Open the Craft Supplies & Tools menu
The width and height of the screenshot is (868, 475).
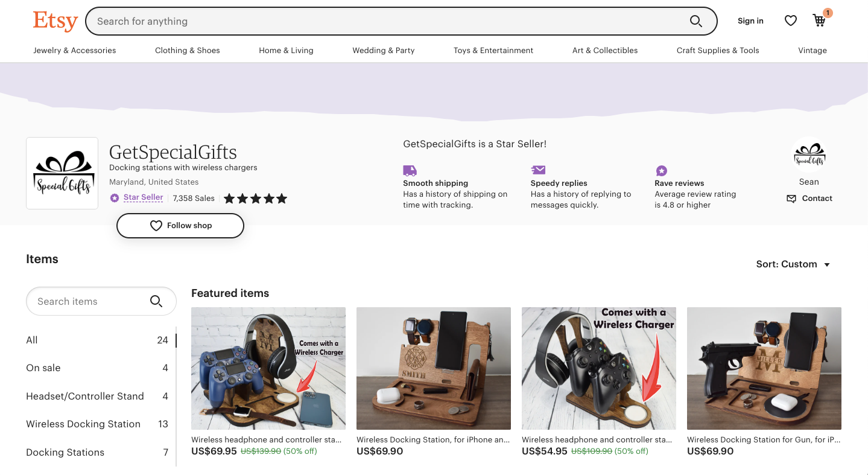pyautogui.click(x=717, y=51)
